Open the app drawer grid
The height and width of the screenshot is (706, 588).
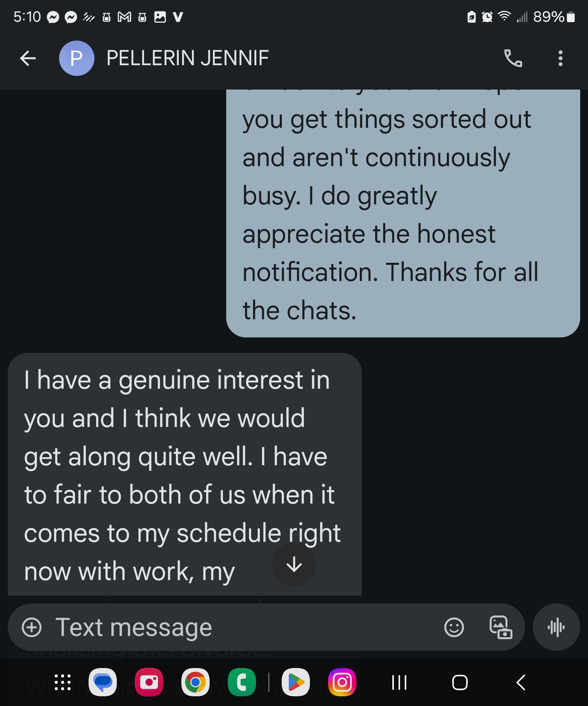point(63,682)
